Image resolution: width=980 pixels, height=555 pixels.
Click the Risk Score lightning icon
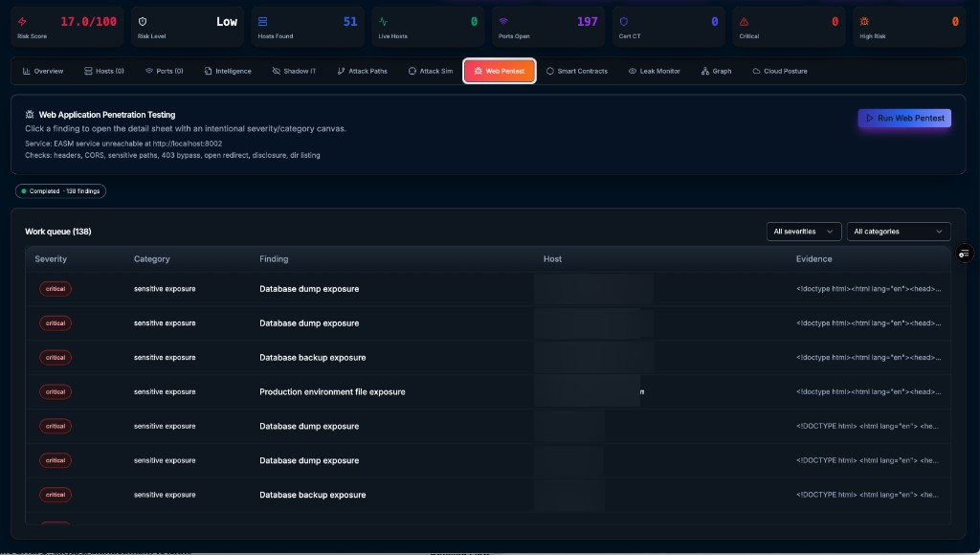click(x=22, y=21)
